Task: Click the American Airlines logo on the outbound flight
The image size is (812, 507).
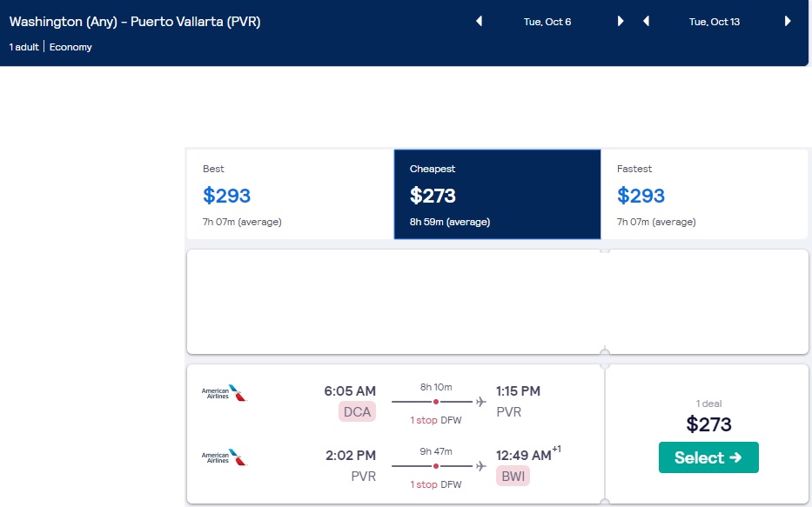Action: click(x=224, y=391)
